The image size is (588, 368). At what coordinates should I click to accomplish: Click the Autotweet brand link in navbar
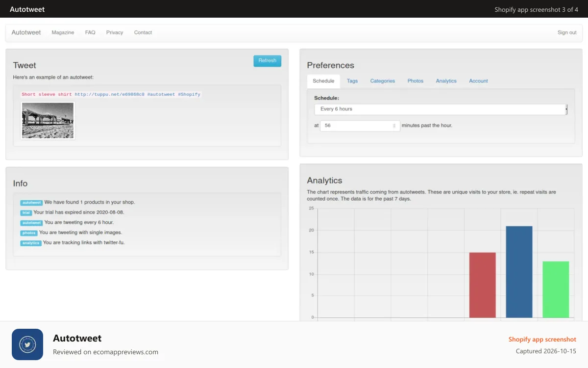[x=26, y=32]
